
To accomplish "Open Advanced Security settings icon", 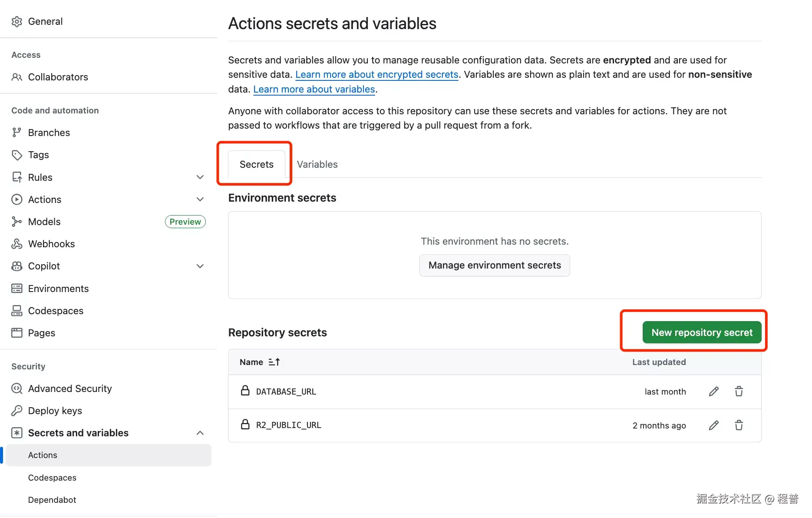I will click(x=17, y=388).
